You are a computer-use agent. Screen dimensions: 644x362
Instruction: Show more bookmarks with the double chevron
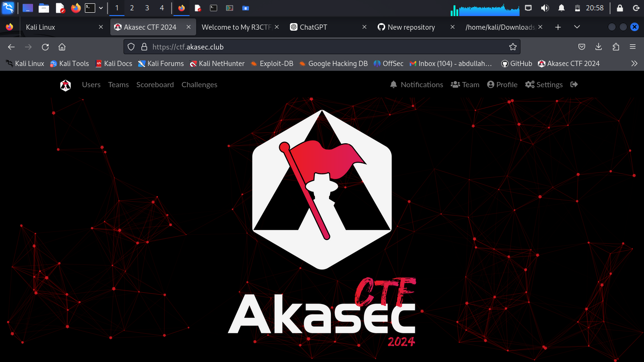(x=634, y=64)
